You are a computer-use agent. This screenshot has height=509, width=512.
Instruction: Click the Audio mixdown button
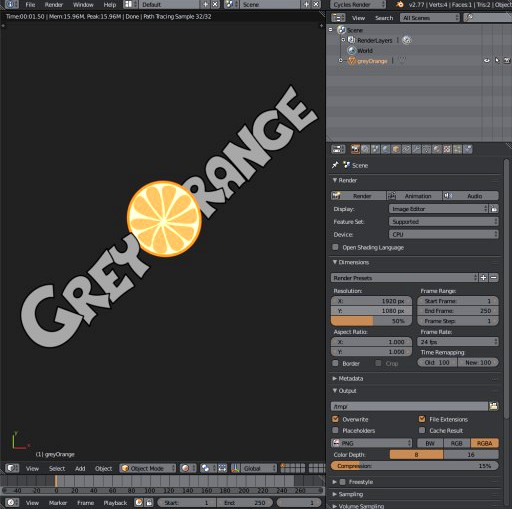[471, 196]
